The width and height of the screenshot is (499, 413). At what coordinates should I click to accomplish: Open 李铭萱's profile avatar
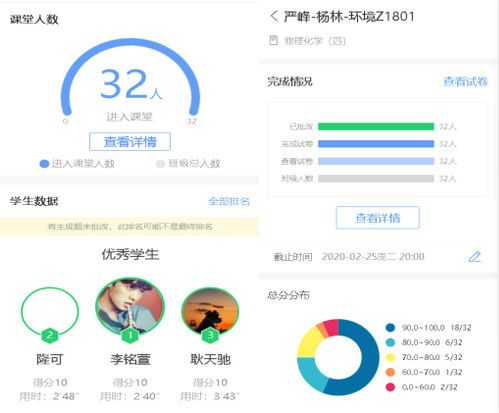click(x=130, y=305)
